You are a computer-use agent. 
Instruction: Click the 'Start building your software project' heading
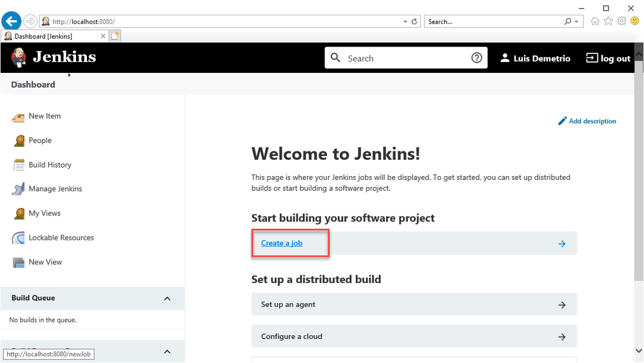[343, 218]
